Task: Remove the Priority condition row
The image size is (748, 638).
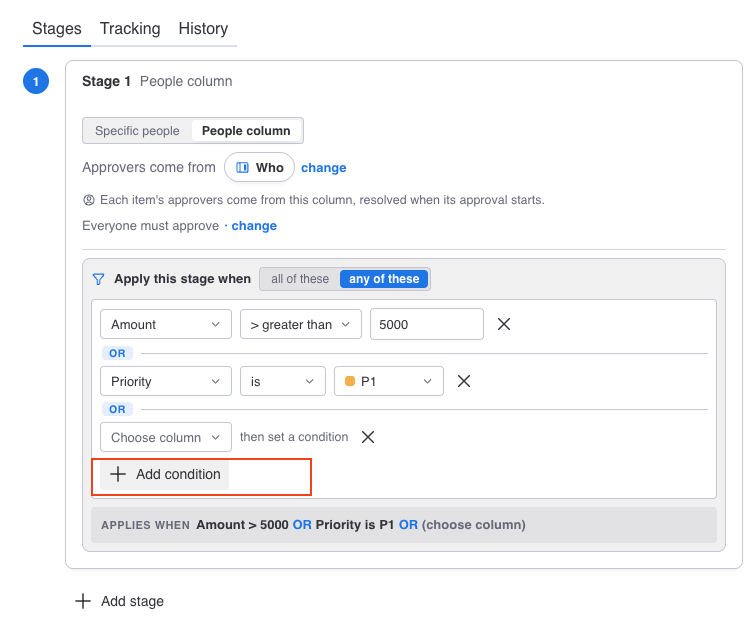Action: click(464, 381)
